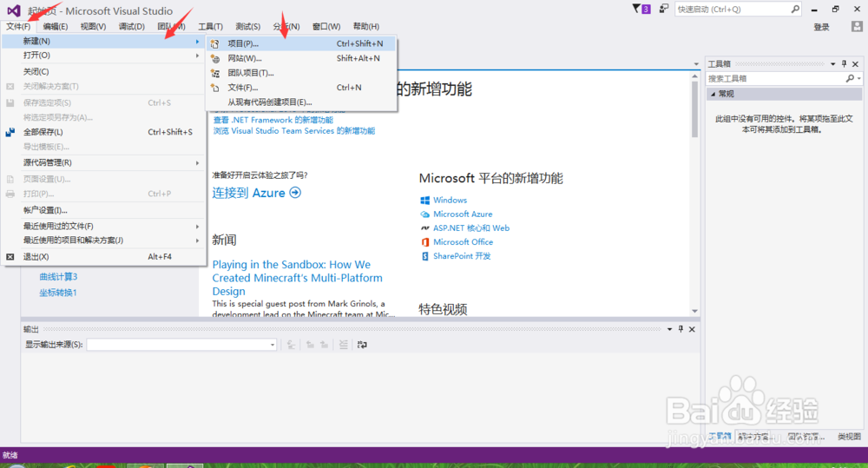Viewport: 868px width, 468px height.
Task: Pin the Toolbox panel
Action: 845,63
